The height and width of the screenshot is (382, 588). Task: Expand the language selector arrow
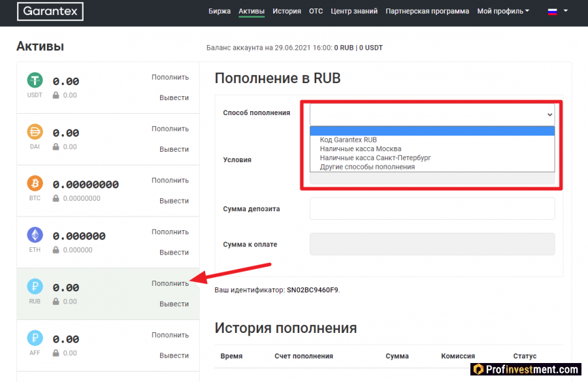(x=566, y=11)
